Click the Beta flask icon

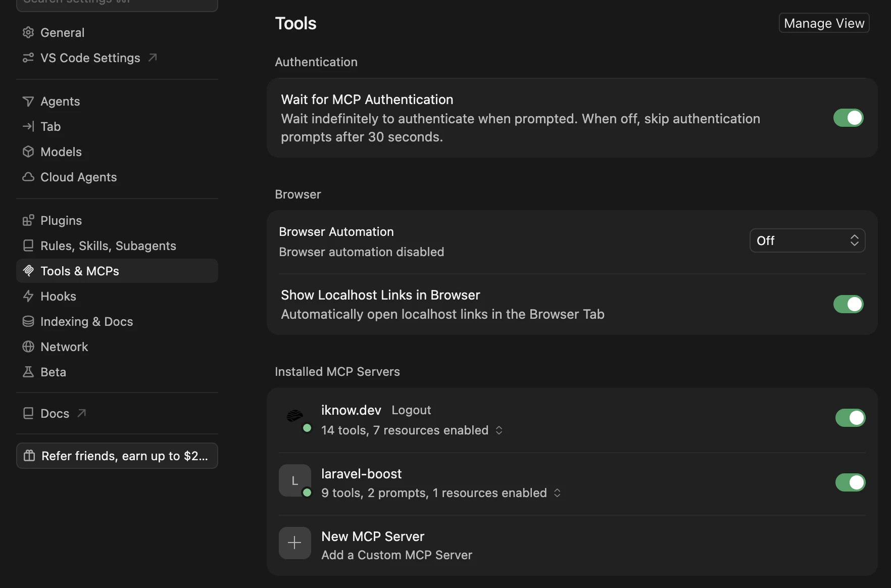point(28,372)
